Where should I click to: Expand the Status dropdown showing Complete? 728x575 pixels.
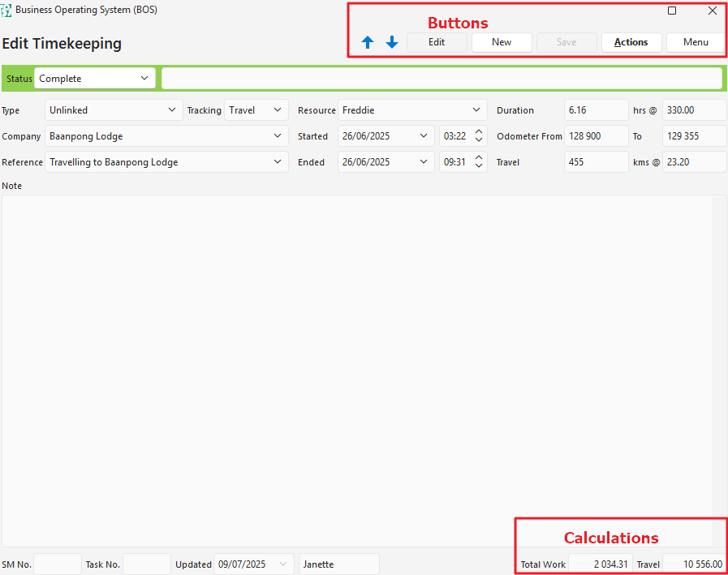(144, 79)
